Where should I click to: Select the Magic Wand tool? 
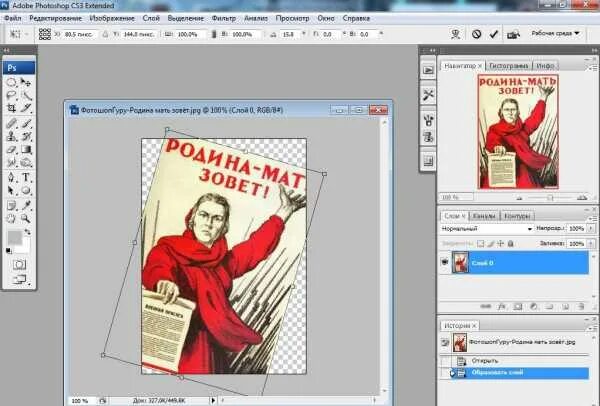pos(26,95)
